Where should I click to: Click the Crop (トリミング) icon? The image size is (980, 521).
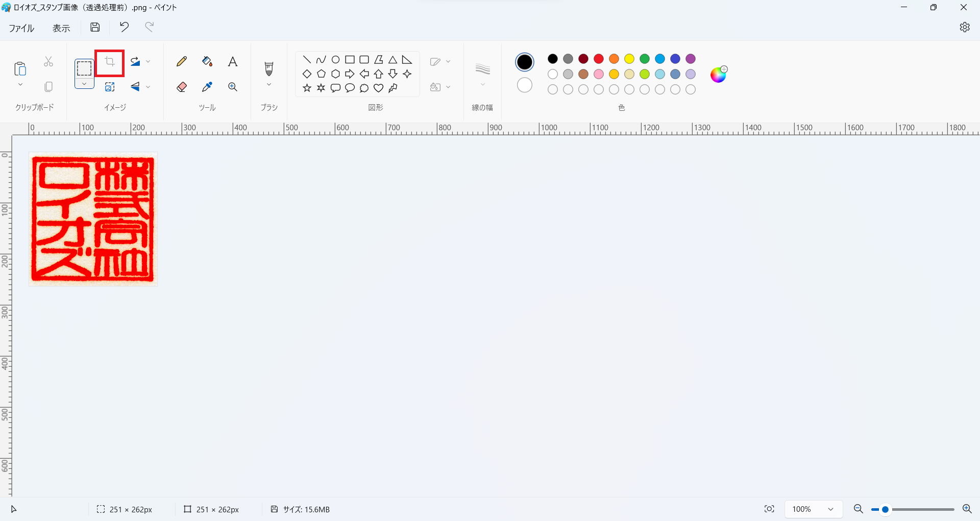[110, 62]
